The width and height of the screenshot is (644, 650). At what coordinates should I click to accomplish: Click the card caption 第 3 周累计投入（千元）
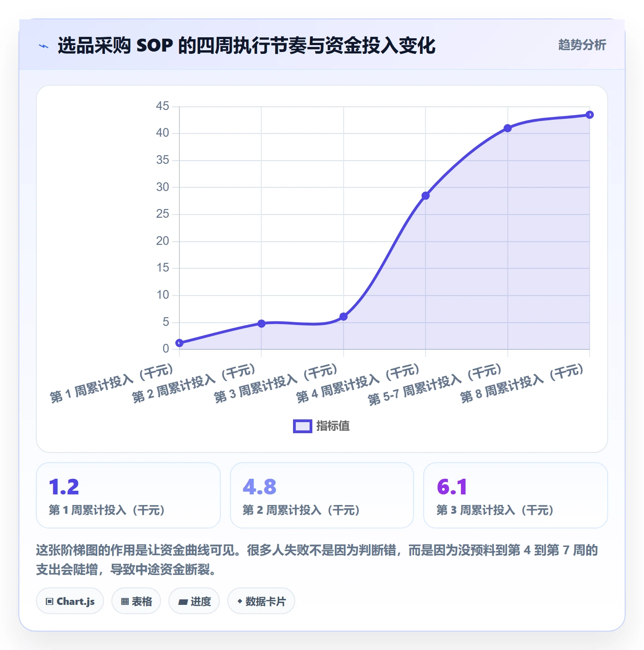point(494,510)
